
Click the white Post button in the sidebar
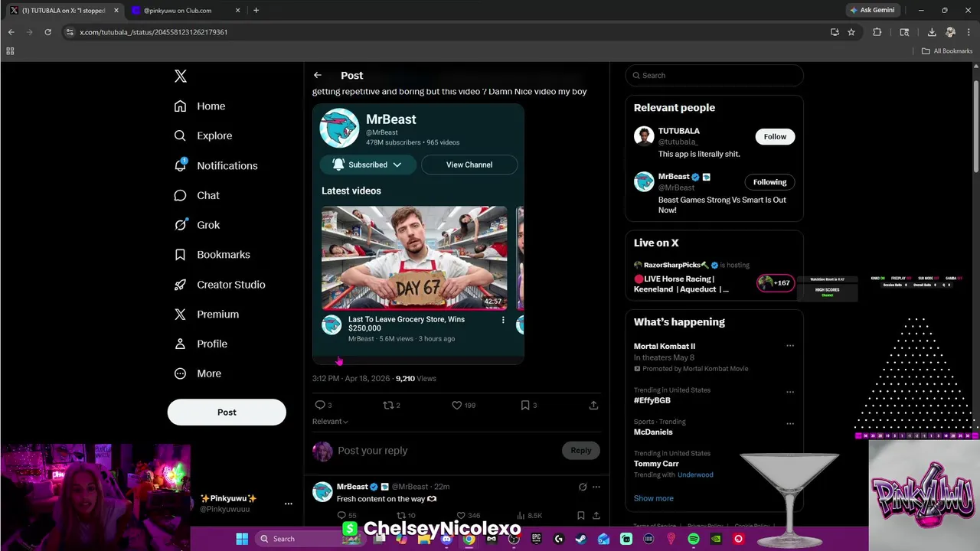227,412
